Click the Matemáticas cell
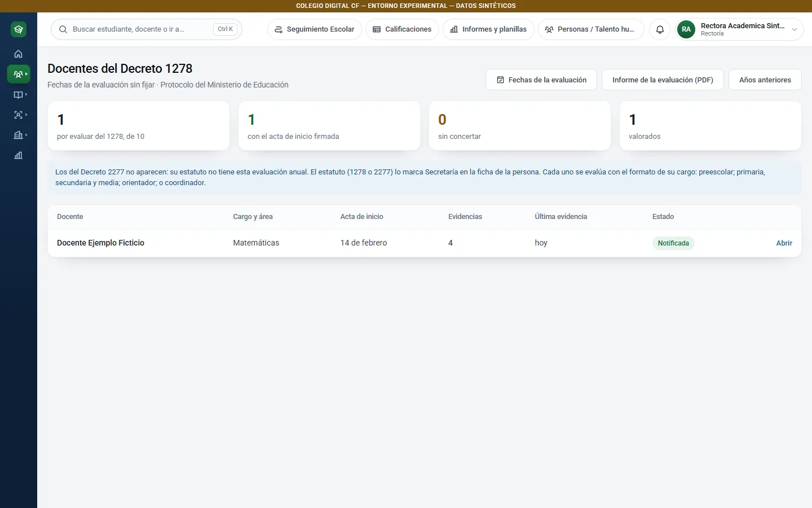 click(x=256, y=243)
